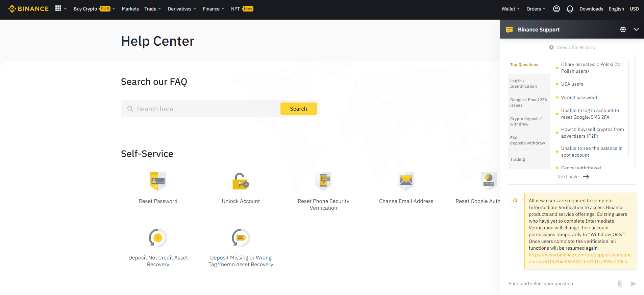Open the Markets page
Screen dimensions: 644x295
(x=130, y=9)
